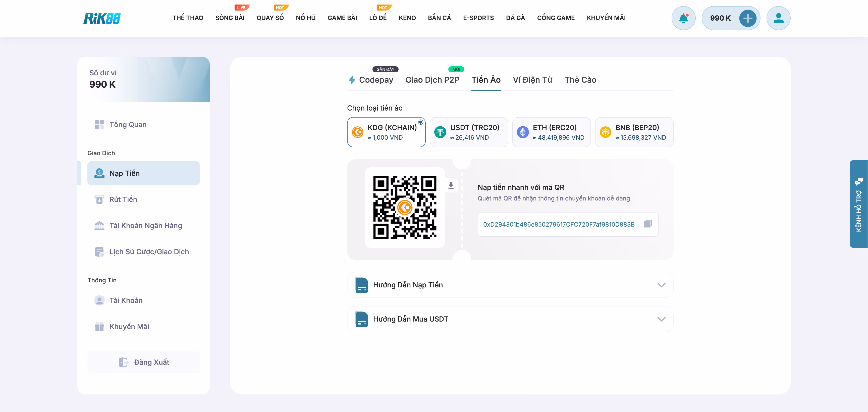Screen dimensions: 868x412
Task: Open the QUAY SỐ menu
Action: click(x=270, y=18)
